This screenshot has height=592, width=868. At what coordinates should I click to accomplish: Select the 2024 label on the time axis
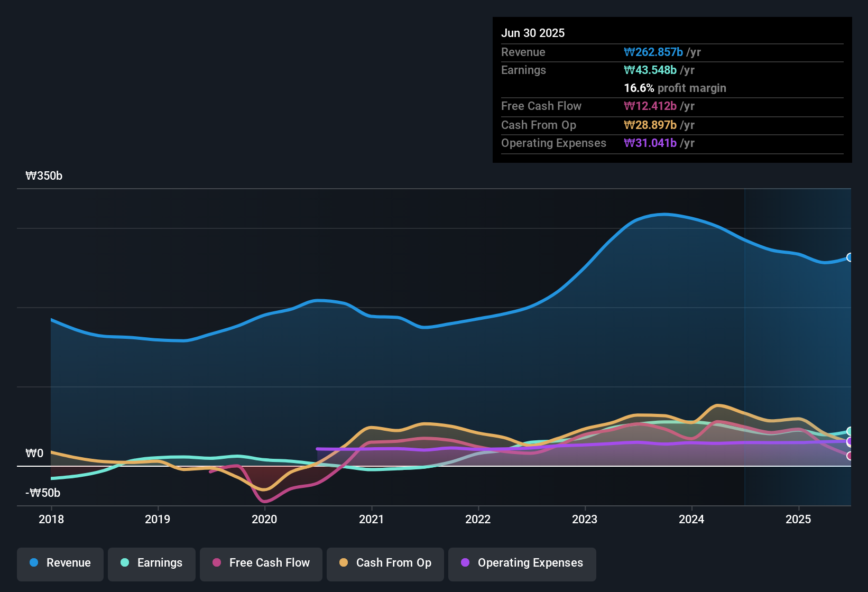click(692, 520)
